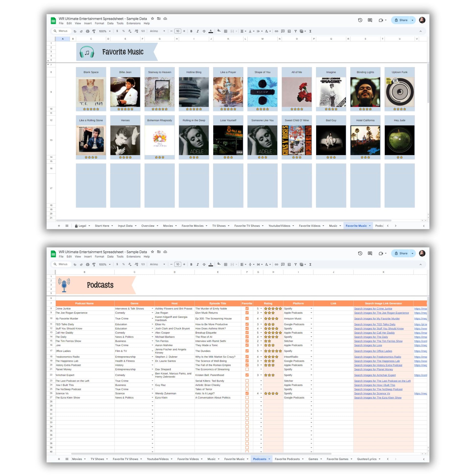Click the insert link icon in bottom toolbar
The width and height of the screenshot is (476, 476).
click(276, 264)
